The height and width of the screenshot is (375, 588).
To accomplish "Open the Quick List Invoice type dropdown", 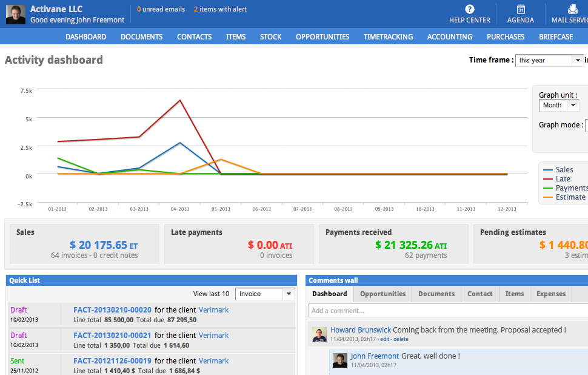I will tap(264, 294).
